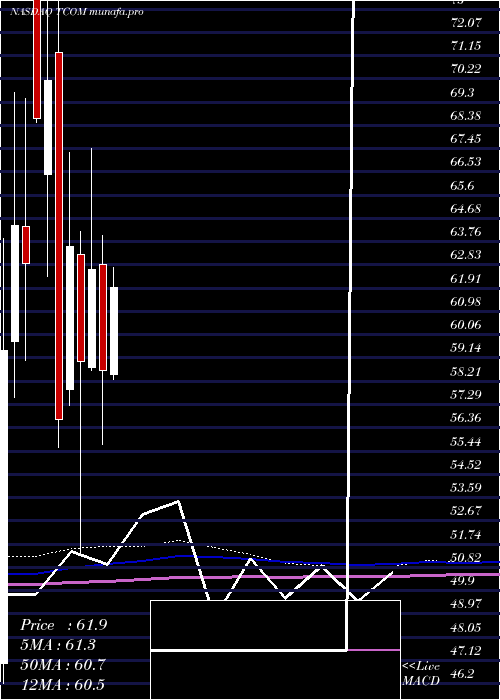Select the 52.67 price axis label

pyautogui.click(x=466, y=511)
